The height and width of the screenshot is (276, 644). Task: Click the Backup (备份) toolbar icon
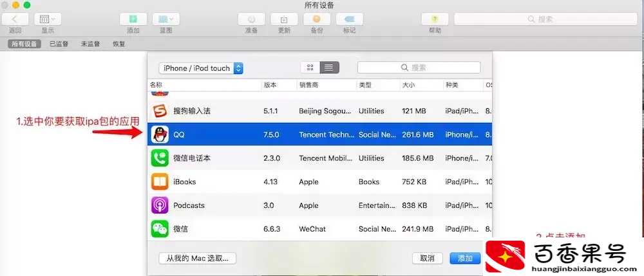(x=317, y=19)
